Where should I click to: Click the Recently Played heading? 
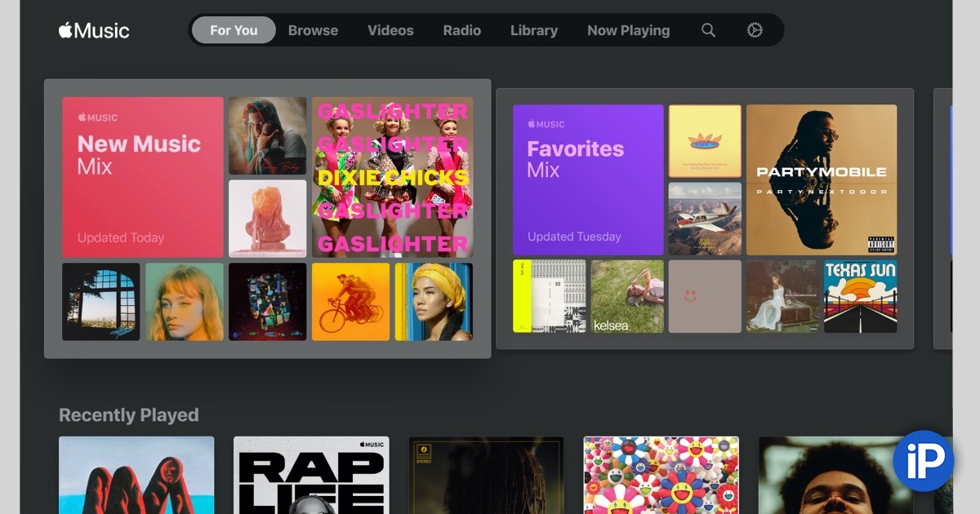[x=129, y=415]
